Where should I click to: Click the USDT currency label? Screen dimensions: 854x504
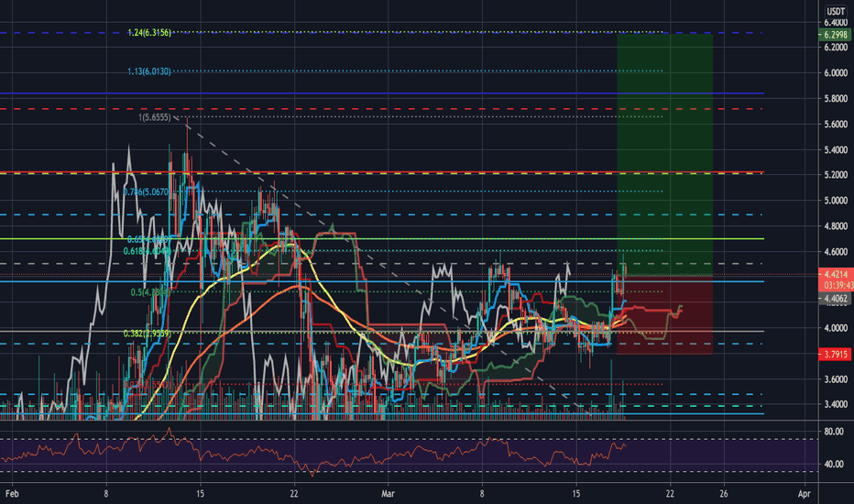(836, 11)
